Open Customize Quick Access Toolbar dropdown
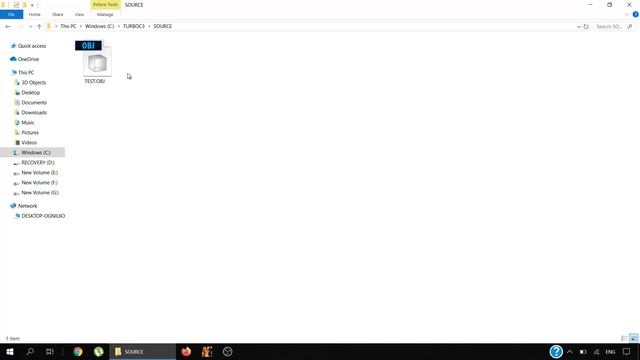The width and height of the screenshot is (640, 360). click(x=32, y=5)
